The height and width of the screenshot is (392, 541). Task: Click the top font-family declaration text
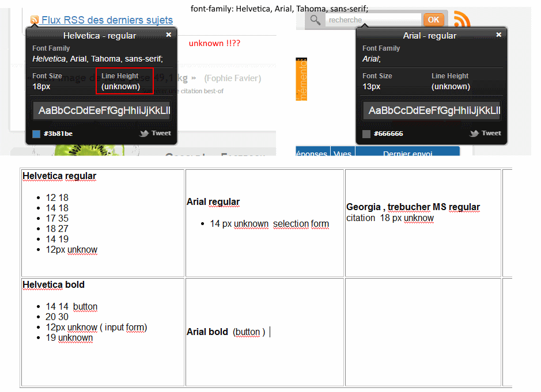tap(279, 9)
